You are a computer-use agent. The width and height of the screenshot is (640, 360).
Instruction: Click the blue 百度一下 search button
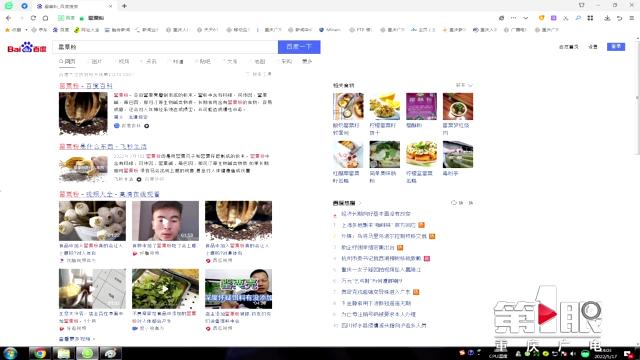click(299, 47)
